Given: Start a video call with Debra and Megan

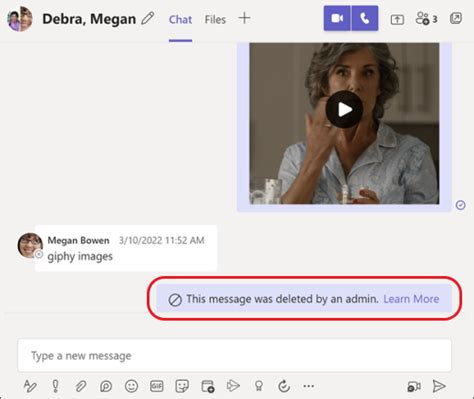Looking at the screenshot, I should coord(337,18).
